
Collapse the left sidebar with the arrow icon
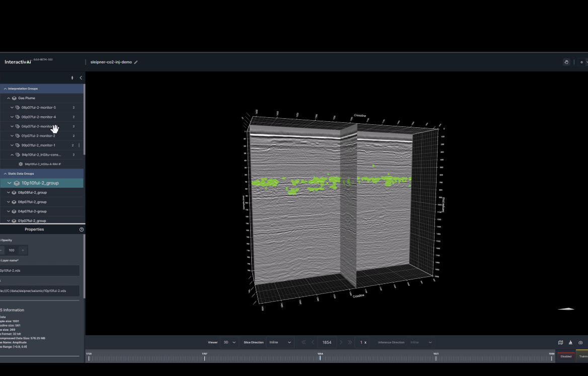click(x=81, y=78)
